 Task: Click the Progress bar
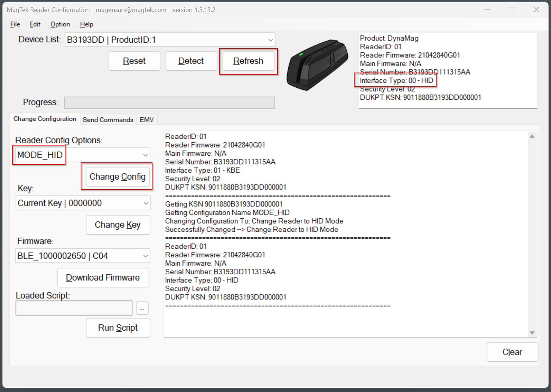tap(169, 103)
